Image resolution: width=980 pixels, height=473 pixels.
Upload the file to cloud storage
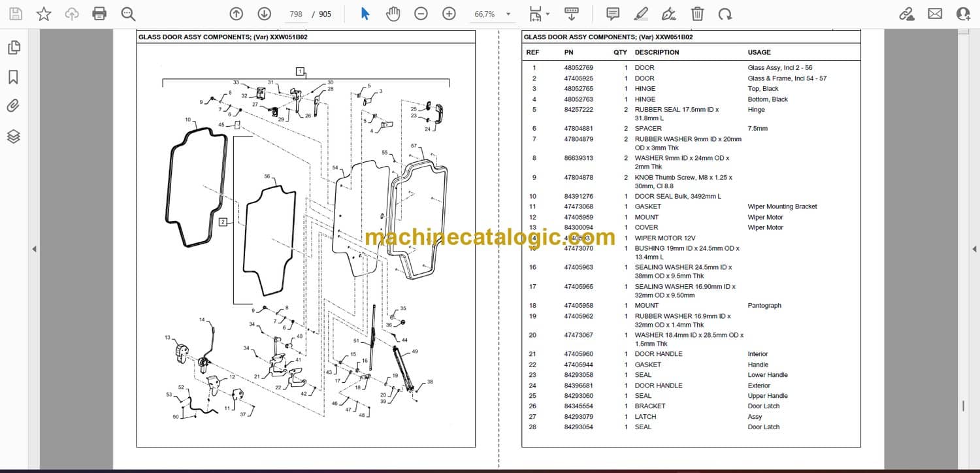[x=72, y=14]
